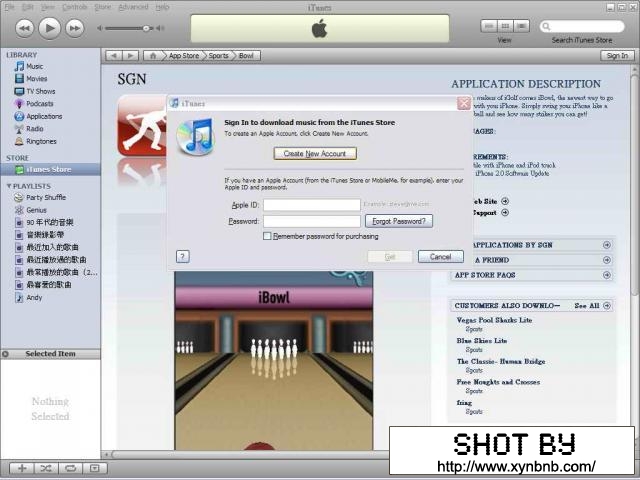Click the Home icon in the store breadcrumb
Screen dimensions: 640x480
pyautogui.click(x=153, y=56)
